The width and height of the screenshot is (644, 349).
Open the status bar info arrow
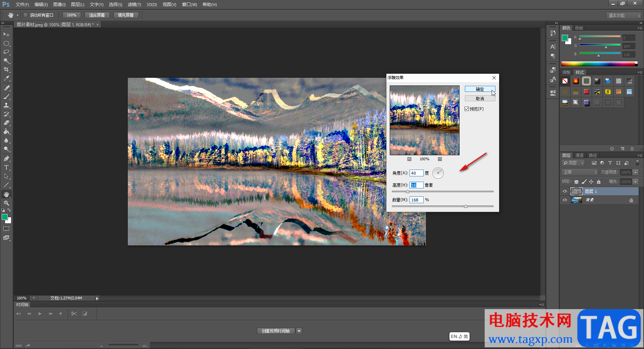[97, 298]
